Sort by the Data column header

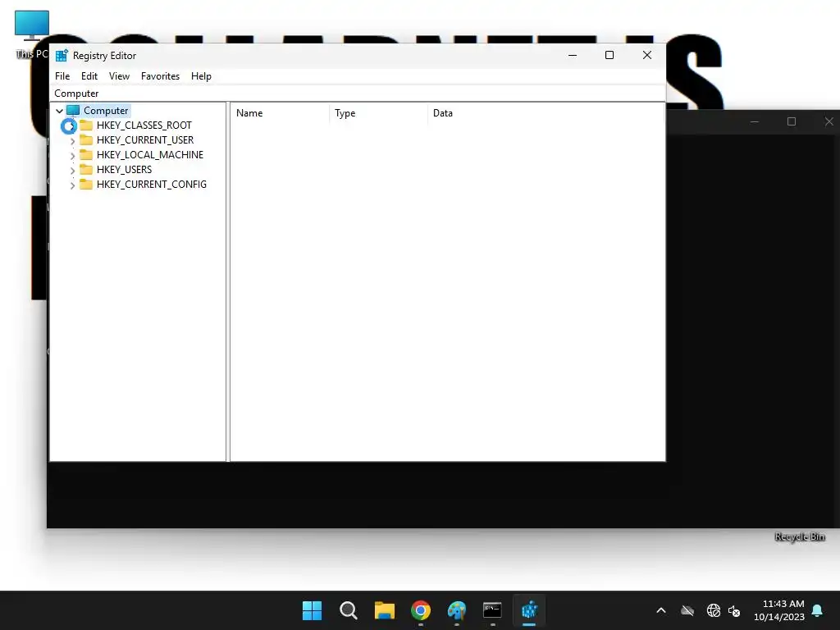546,113
